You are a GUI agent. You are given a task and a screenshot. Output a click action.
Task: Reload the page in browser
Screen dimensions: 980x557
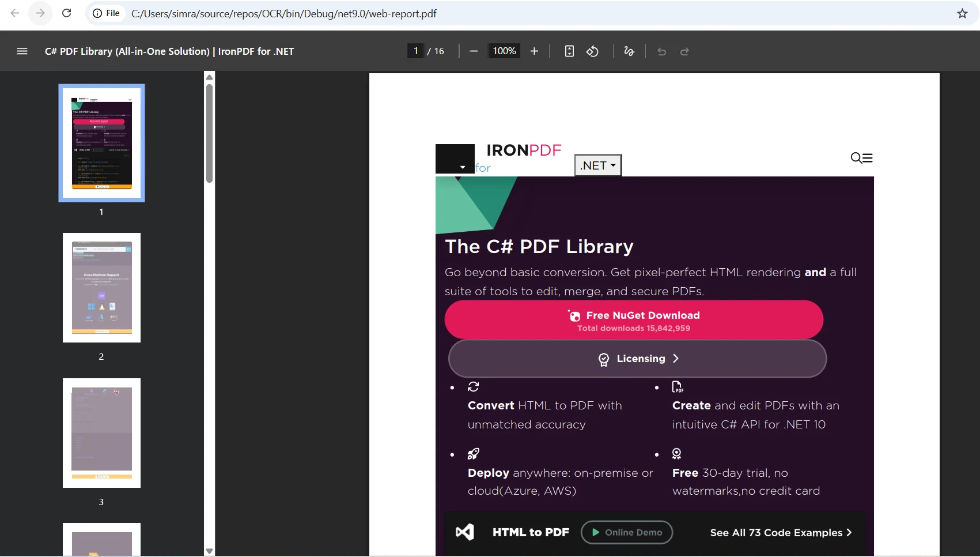click(67, 13)
